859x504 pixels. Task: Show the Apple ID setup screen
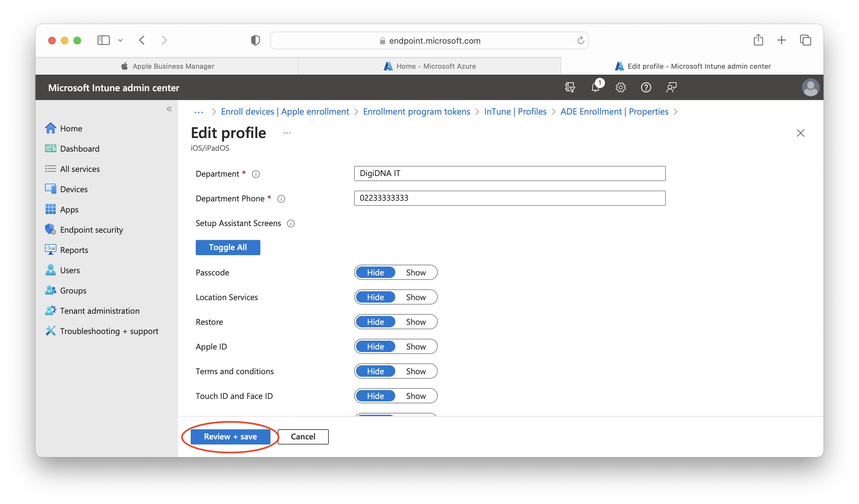pos(416,346)
